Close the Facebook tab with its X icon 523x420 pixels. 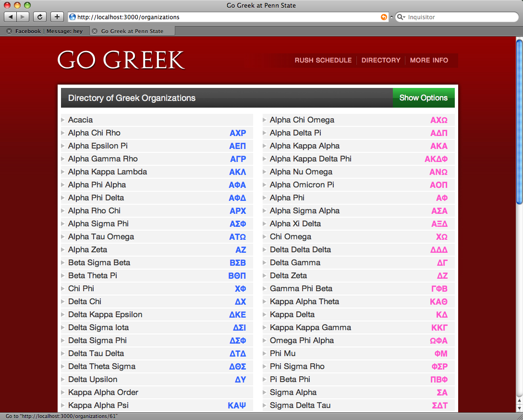pyautogui.click(x=9, y=31)
